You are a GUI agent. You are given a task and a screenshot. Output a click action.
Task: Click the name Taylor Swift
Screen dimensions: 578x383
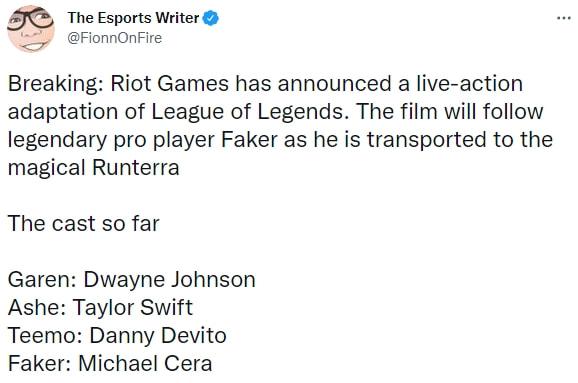133,308
